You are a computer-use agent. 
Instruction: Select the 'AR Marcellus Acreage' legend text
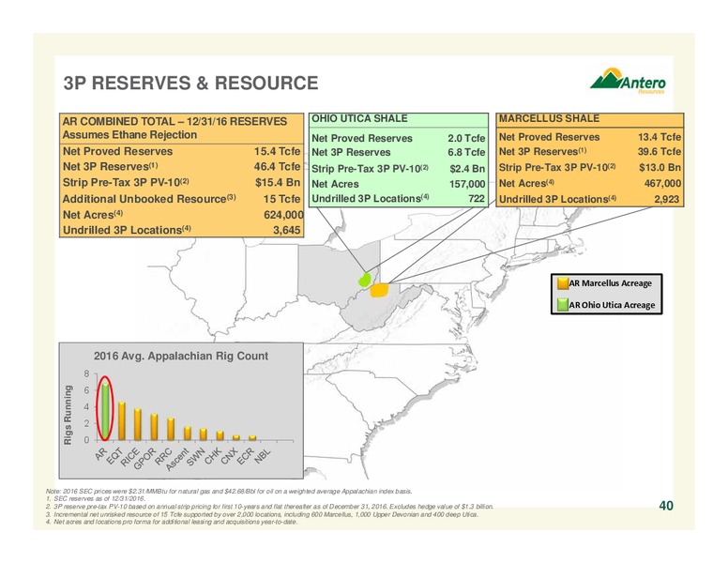pyautogui.click(x=611, y=283)
